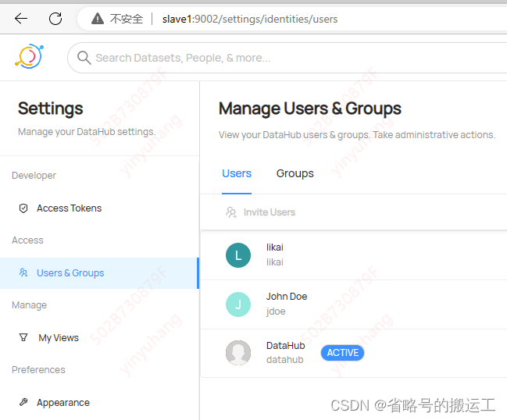
Task: Click the Access section label
Action: click(27, 240)
